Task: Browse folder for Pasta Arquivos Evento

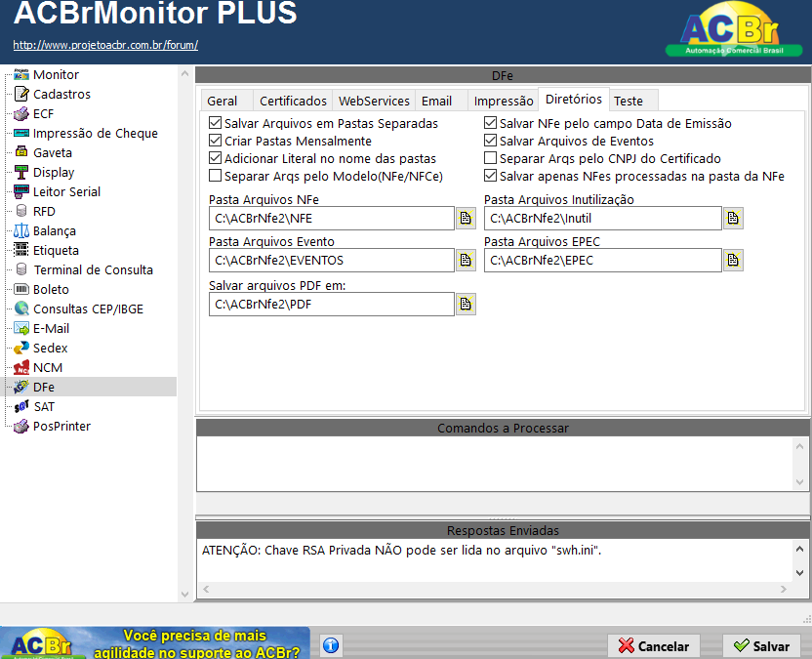Action: tap(466, 260)
